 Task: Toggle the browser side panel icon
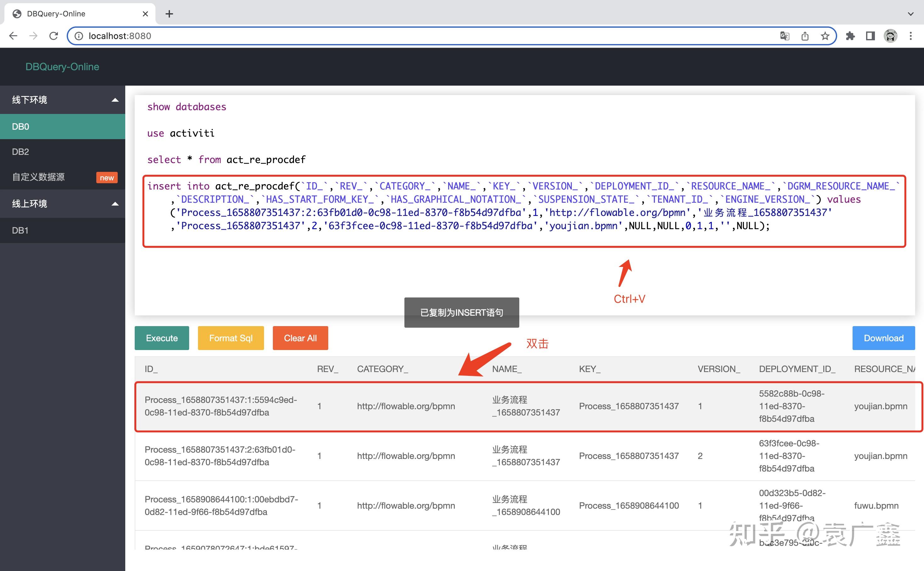click(870, 36)
